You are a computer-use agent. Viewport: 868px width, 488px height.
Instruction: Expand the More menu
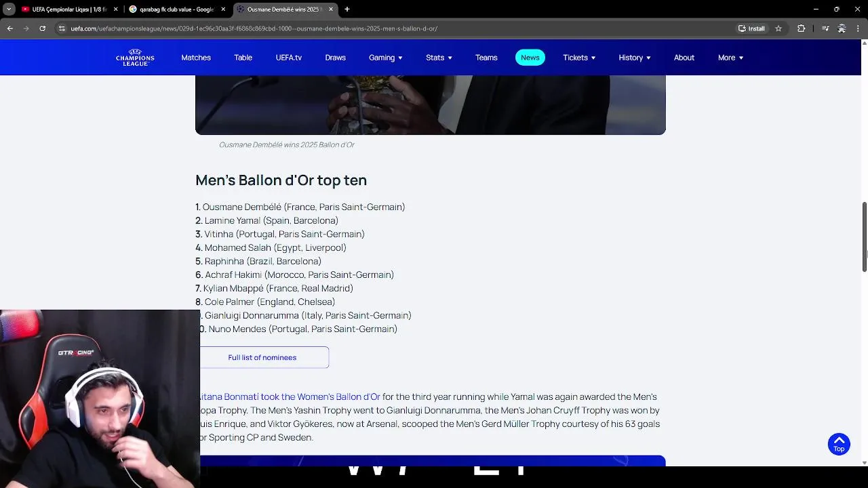coord(730,58)
